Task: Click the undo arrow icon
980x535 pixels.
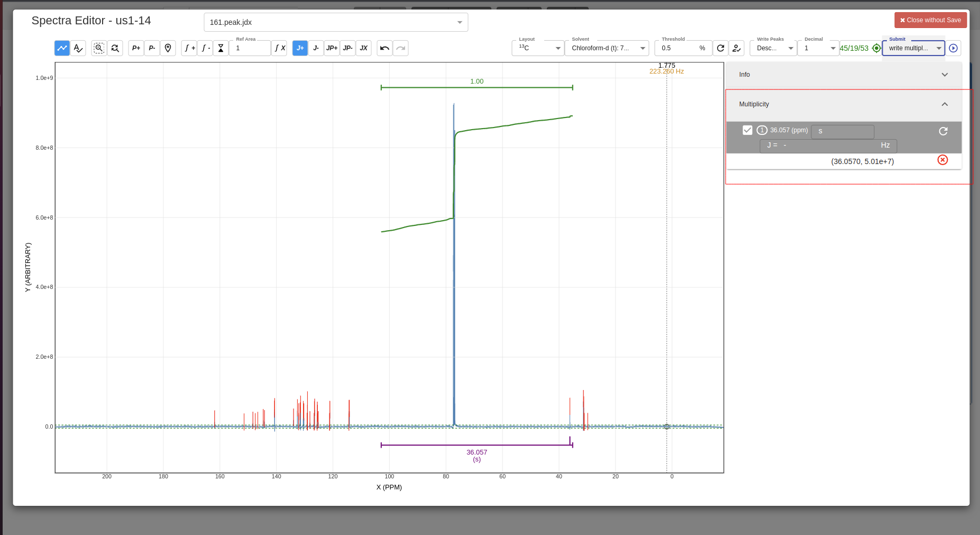Action: coord(384,48)
